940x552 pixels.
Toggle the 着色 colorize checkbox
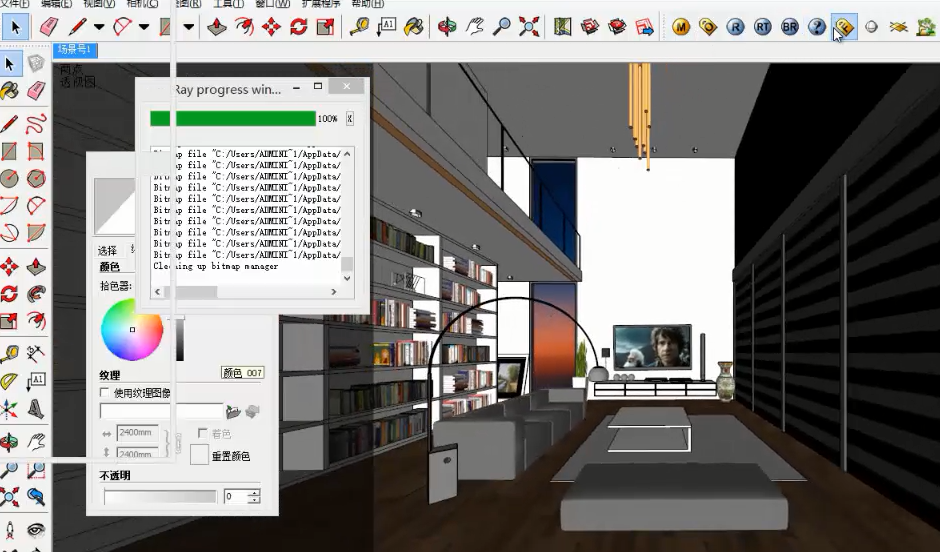[203, 433]
